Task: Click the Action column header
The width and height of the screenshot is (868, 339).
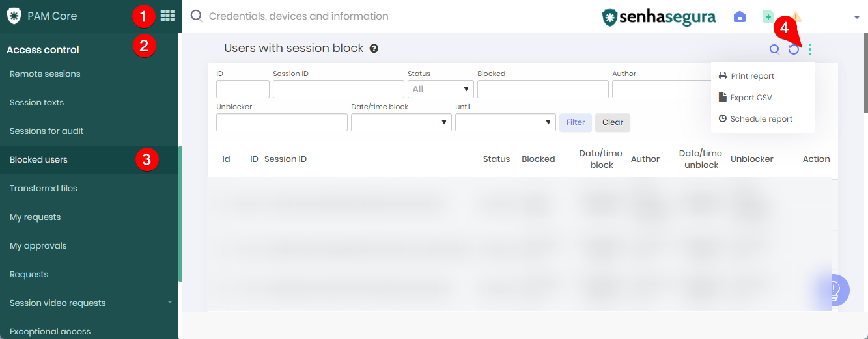Action: point(817,159)
